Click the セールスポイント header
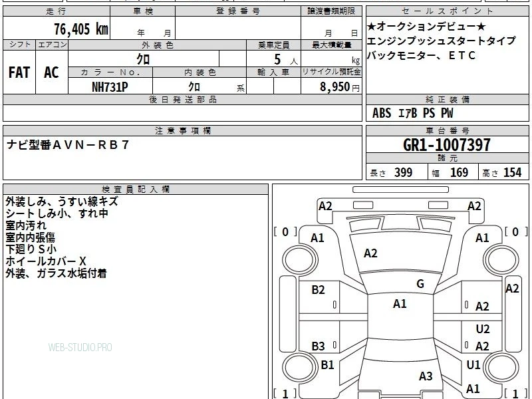 pos(447,11)
